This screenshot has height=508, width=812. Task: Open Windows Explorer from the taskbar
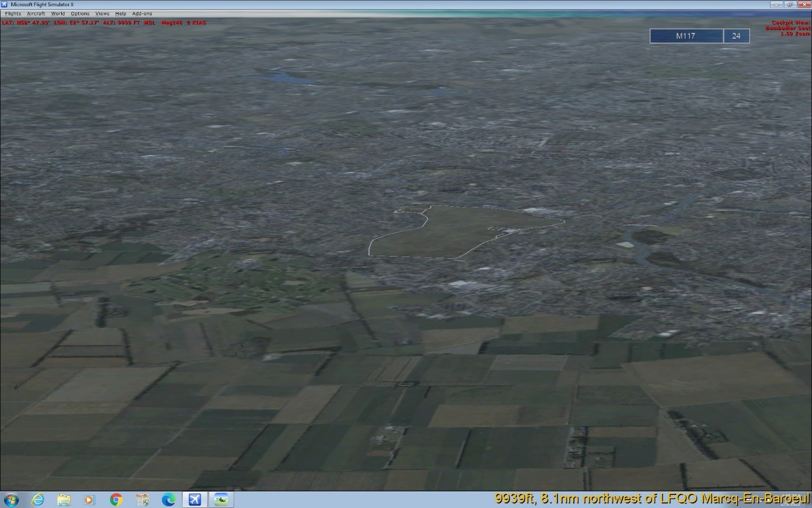tap(64, 499)
